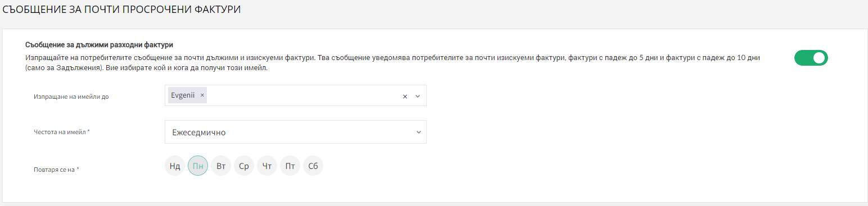The image size is (868, 206).
Task: Select Пт (Friday) day button
Action: 290,166
